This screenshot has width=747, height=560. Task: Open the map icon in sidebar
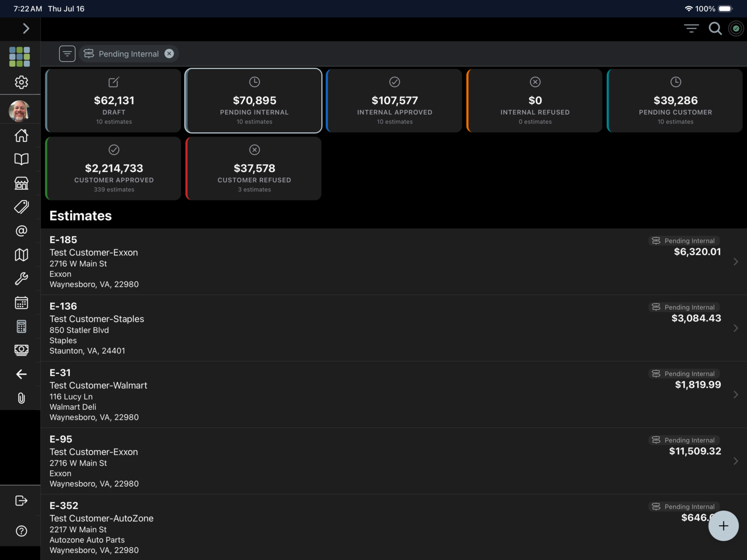(x=21, y=255)
